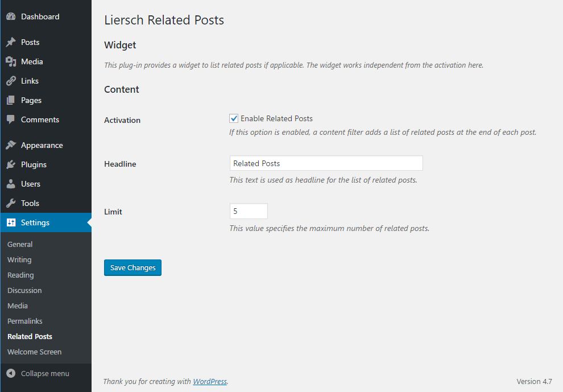Click the Plugins plug icon

(x=11, y=164)
